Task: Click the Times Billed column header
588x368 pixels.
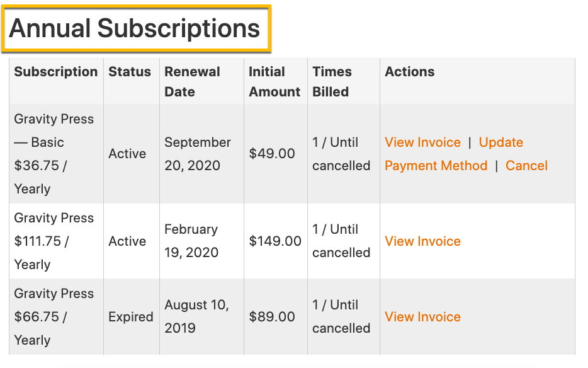Action: 332,81
